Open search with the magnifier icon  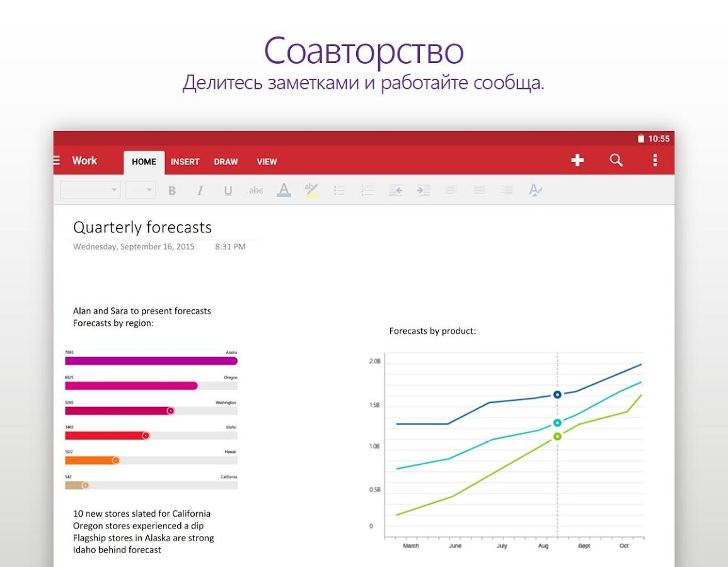click(616, 161)
